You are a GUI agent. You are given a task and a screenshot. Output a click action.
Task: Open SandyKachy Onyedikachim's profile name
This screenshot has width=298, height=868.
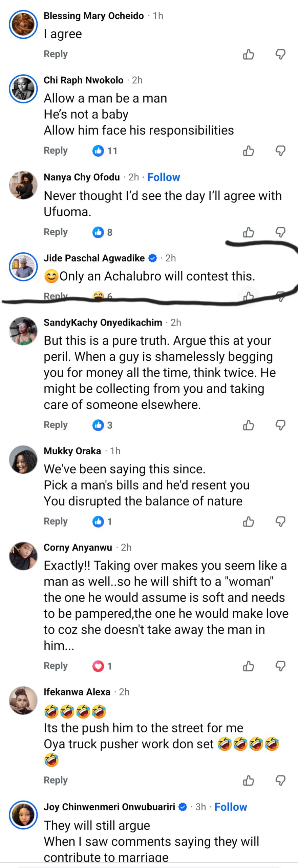coord(103,322)
